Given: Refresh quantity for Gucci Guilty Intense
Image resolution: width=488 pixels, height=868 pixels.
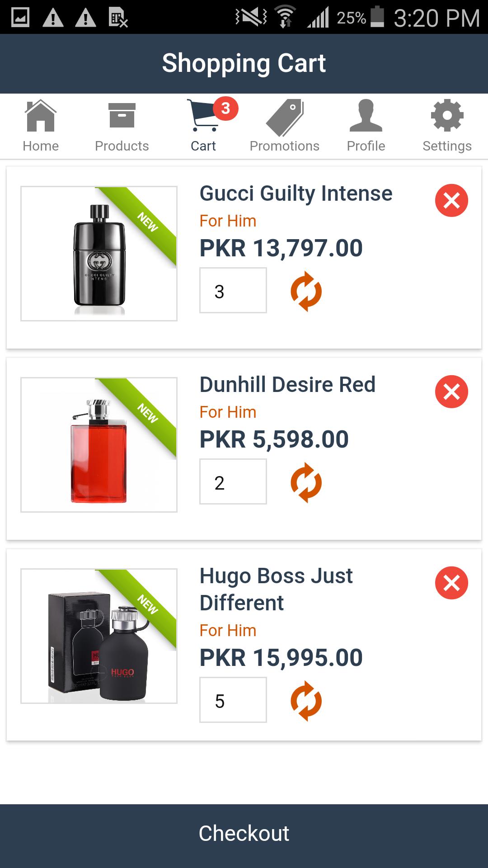Looking at the screenshot, I should point(306,291).
